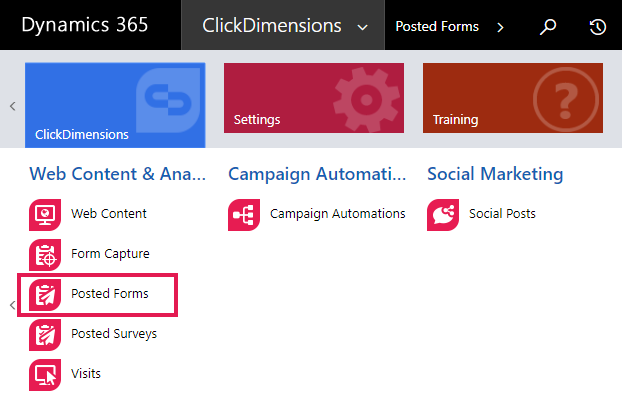
Task: Open the Settings tile
Action: pos(314,98)
